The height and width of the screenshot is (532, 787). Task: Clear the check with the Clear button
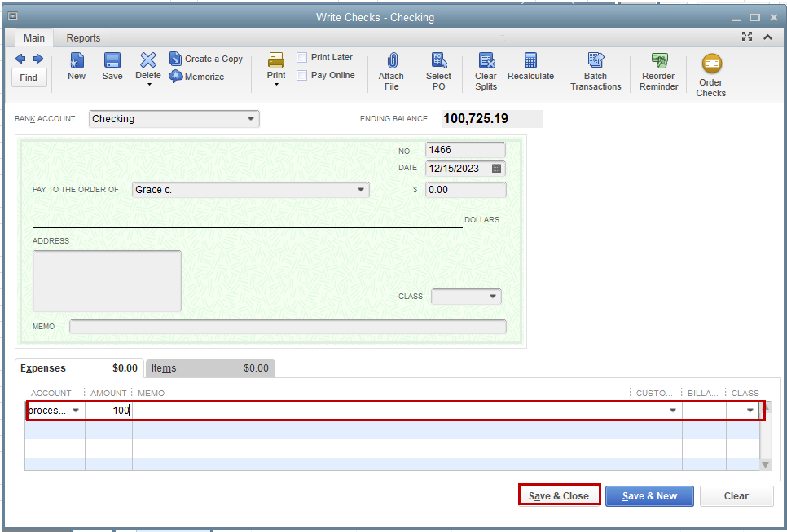click(736, 495)
